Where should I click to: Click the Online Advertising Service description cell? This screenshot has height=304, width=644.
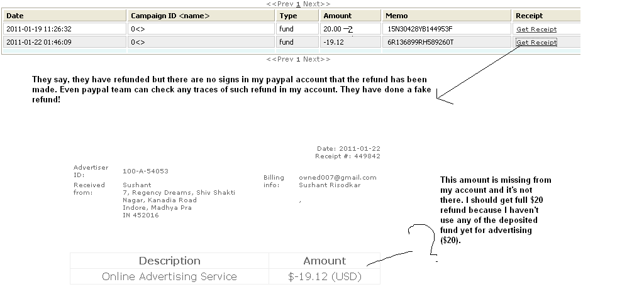(169, 276)
